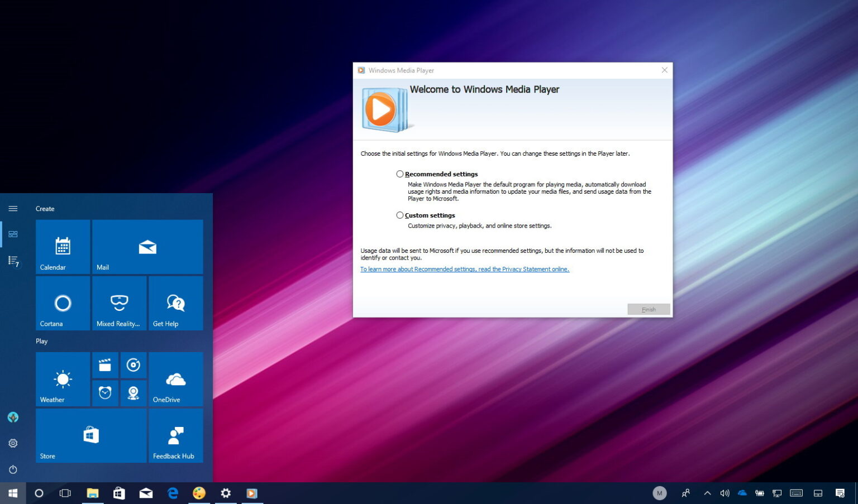
Task: Open Windows Media Player from the taskbar
Action: tap(251, 493)
